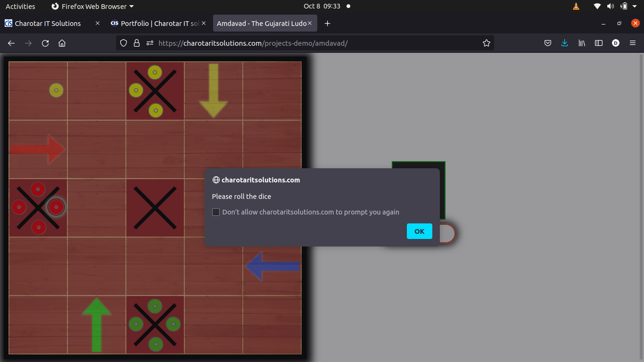This screenshot has width=644, height=362.
Task: Open Firefox Web Browser app menu
Action: coord(92,6)
